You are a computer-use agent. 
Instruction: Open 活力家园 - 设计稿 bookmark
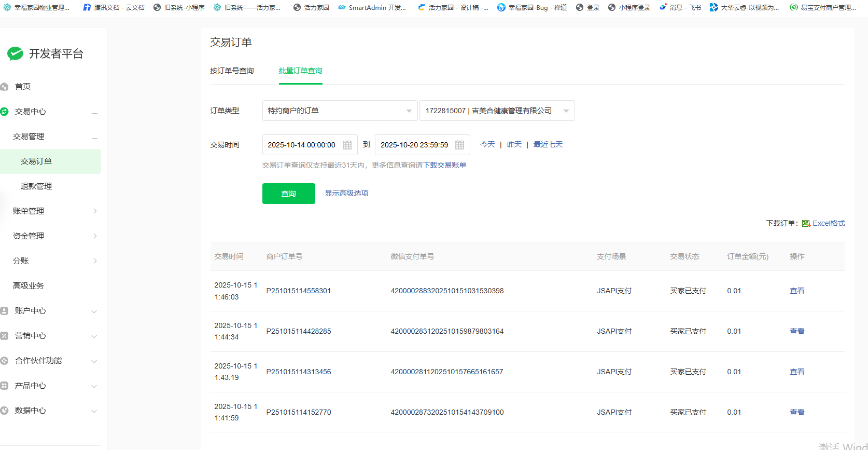[x=453, y=7]
